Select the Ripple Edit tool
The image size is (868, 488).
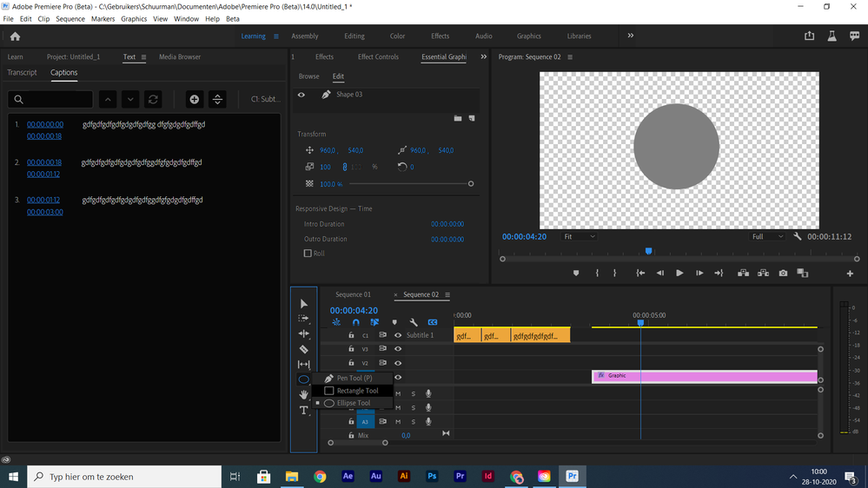[303, 333]
